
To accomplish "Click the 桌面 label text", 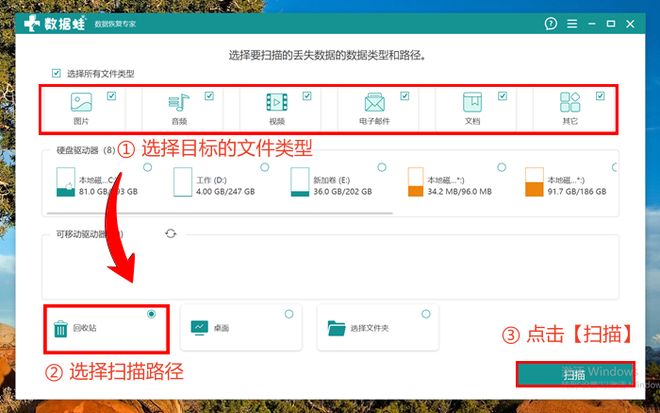I will pos(221,328).
